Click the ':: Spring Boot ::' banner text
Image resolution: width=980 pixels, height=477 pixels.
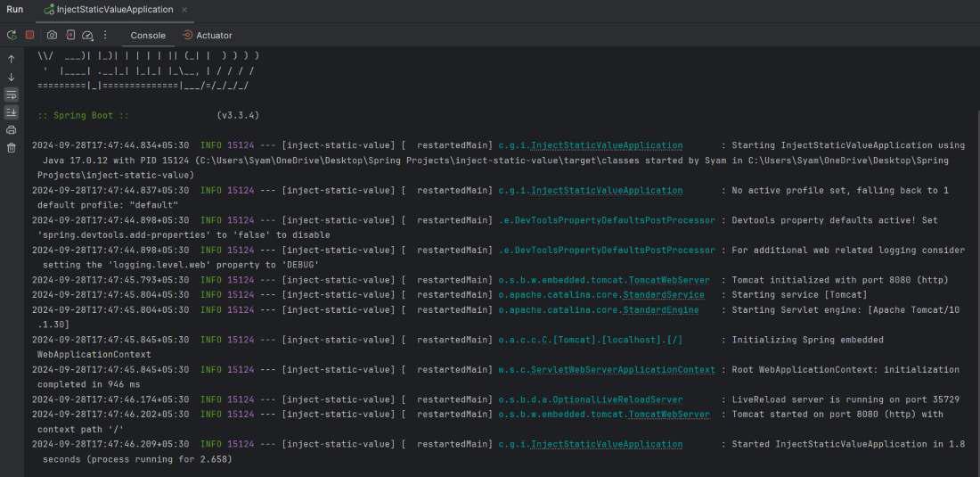coord(83,116)
